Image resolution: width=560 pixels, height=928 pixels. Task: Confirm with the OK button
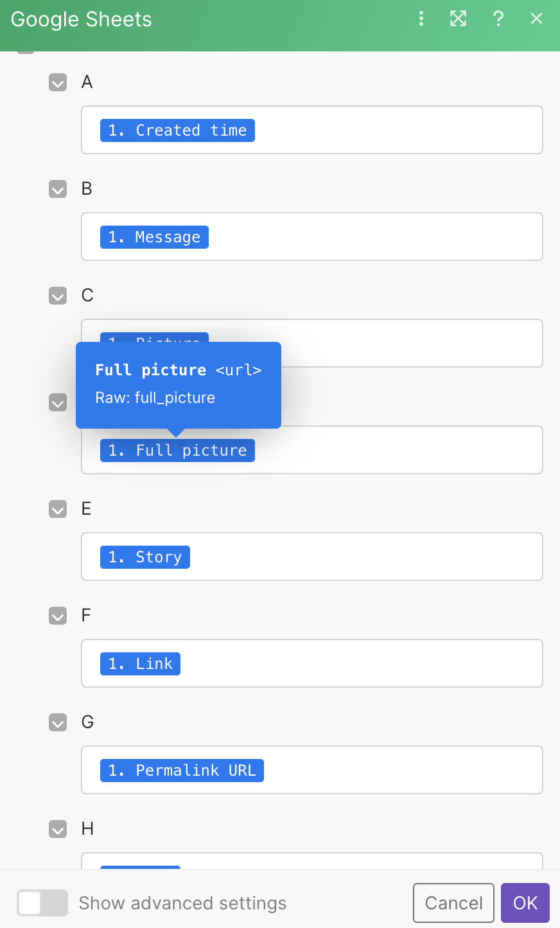pos(525,903)
